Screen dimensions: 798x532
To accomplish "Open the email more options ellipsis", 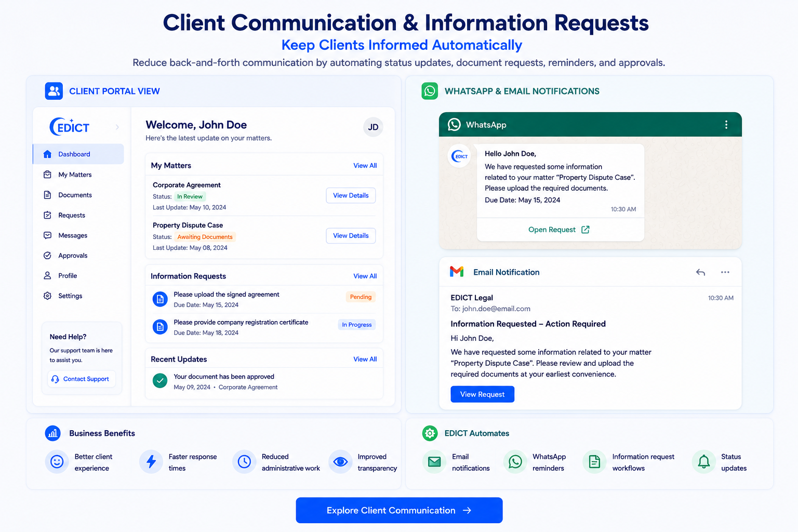I will tap(725, 272).
